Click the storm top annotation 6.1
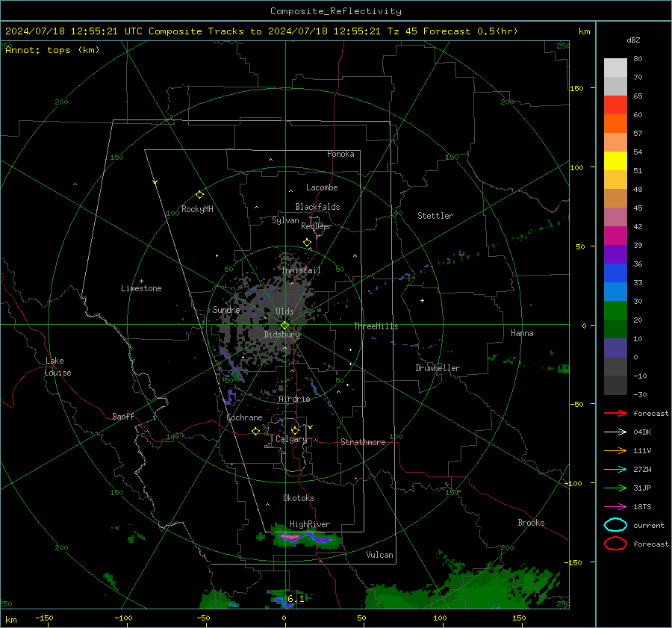 coord(296,598)
